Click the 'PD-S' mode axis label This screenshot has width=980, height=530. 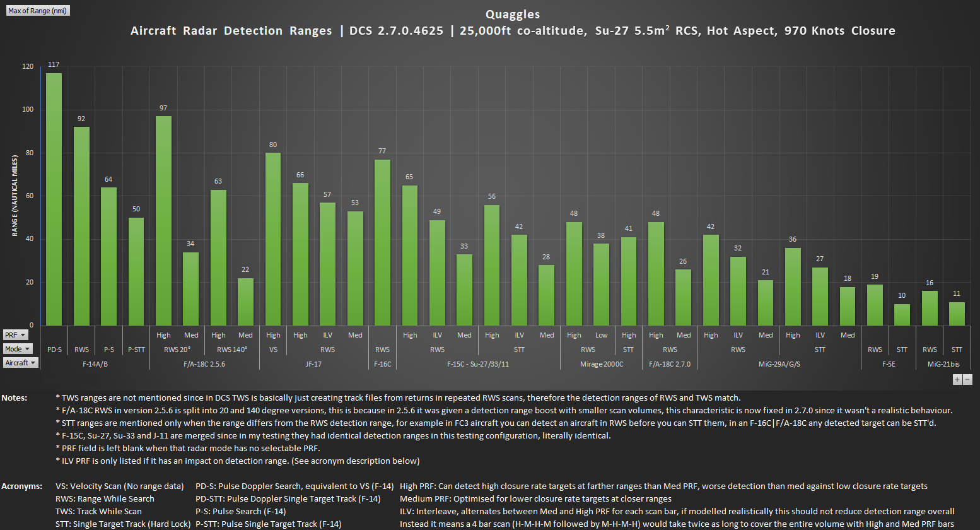[54, 350]
